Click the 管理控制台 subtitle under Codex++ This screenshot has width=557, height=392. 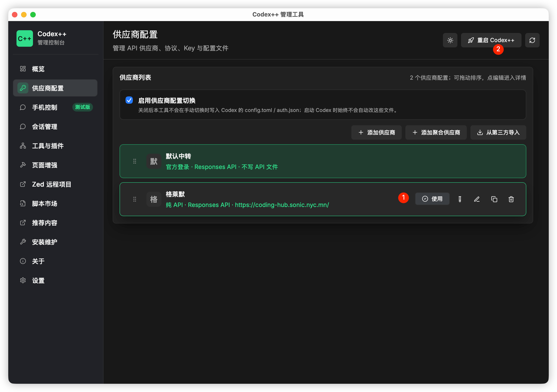click(x=51, y=42)
